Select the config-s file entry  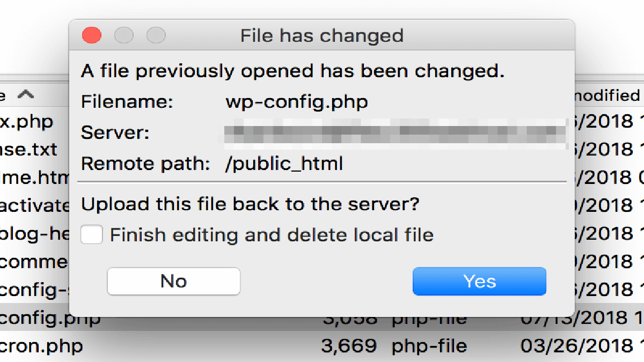(x=35, y=290)
